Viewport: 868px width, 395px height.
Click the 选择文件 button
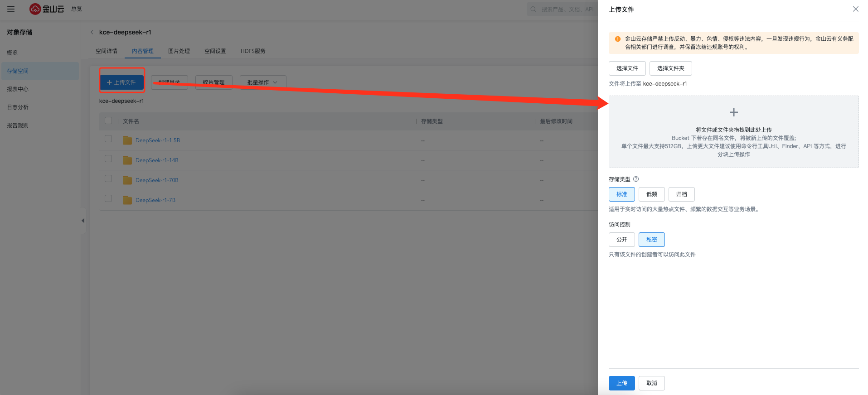627,68
